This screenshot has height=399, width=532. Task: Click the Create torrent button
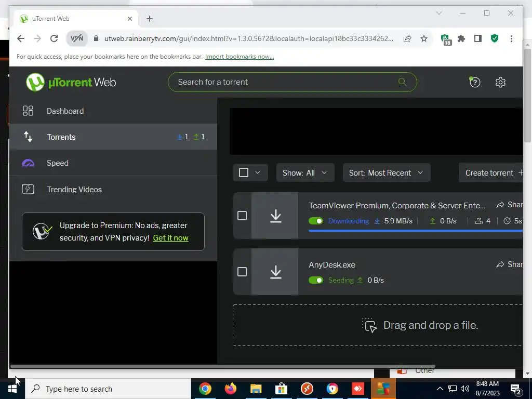[490, 172]
